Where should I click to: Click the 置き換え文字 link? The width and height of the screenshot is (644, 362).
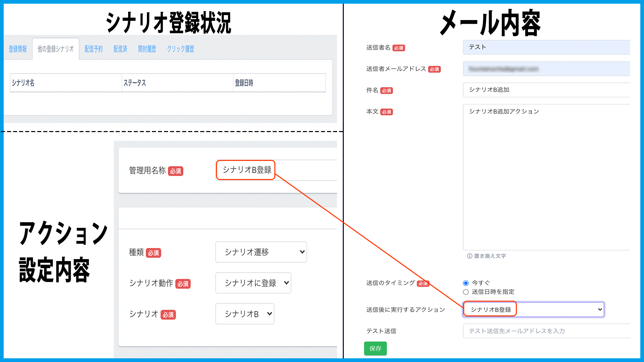pos(490,256)
